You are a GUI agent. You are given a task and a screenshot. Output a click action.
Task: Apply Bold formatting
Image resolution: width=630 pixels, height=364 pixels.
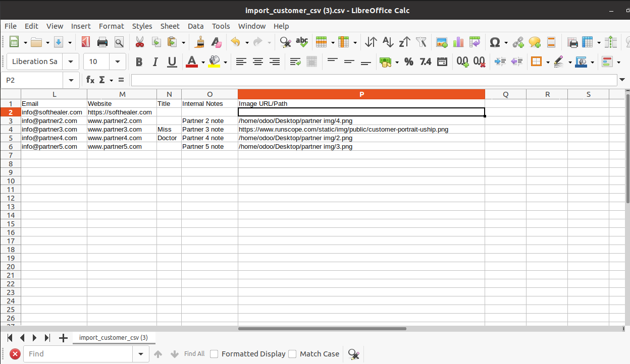point(139,62)
